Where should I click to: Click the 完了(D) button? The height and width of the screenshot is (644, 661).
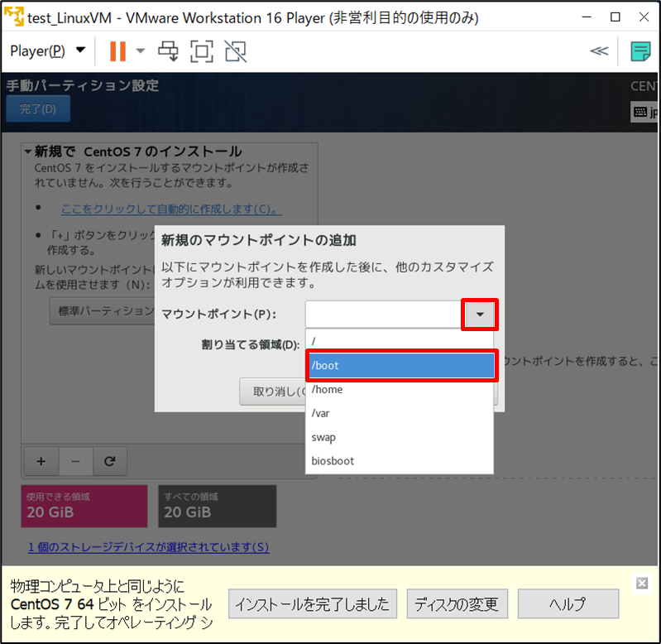(x=38, y=108)
